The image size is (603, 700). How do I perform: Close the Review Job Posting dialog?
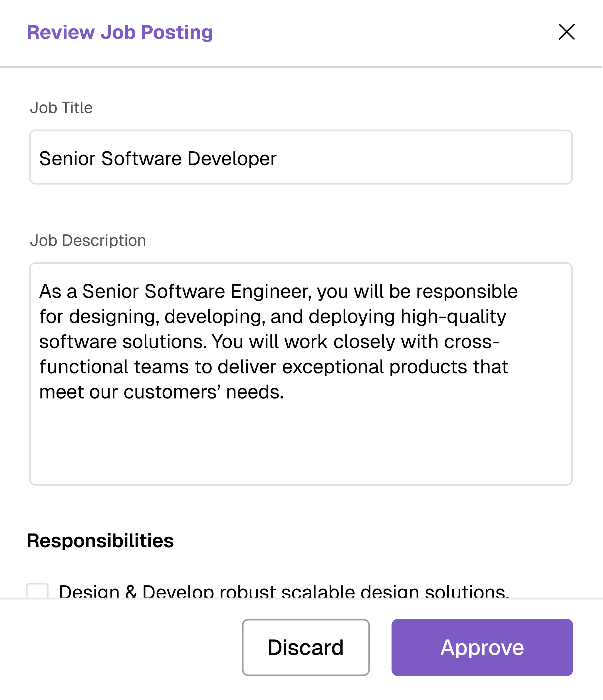tap(566, 32)
